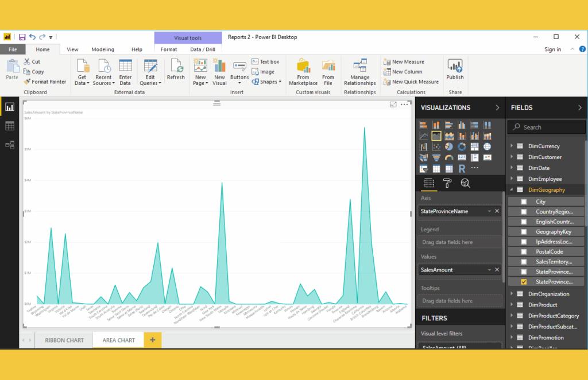Click Manage Relationships button
This screenshot has height=380, width=588.
click(x=360, y=72)
